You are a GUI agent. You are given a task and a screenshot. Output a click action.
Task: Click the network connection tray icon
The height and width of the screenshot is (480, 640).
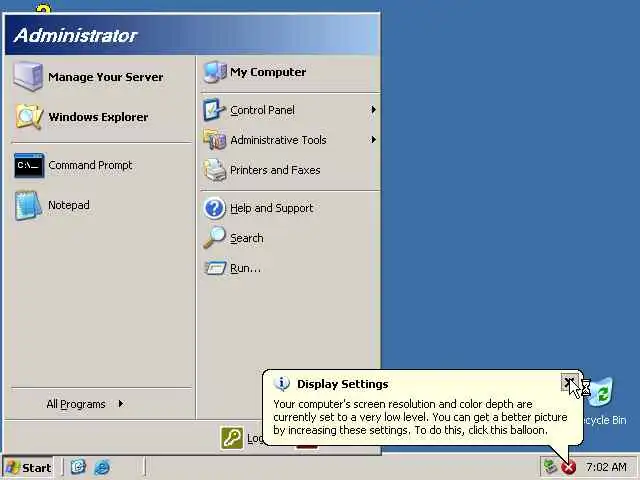coord(550,467)
